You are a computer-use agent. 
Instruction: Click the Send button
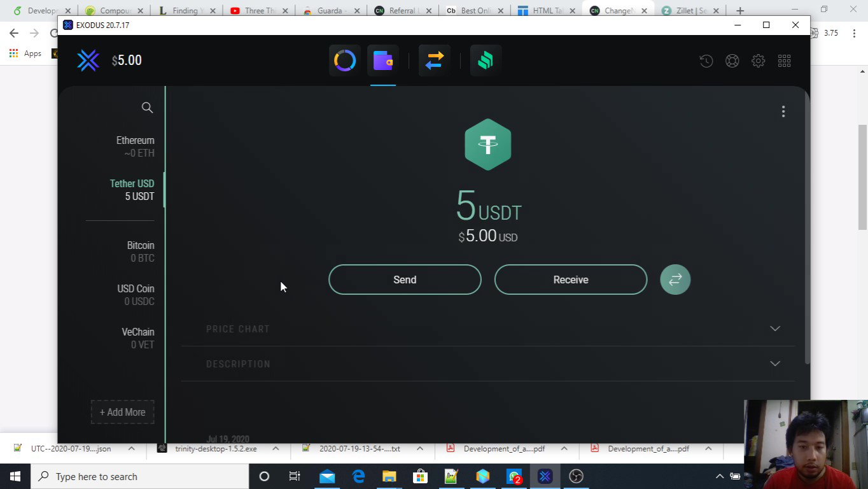pos(405,280)
